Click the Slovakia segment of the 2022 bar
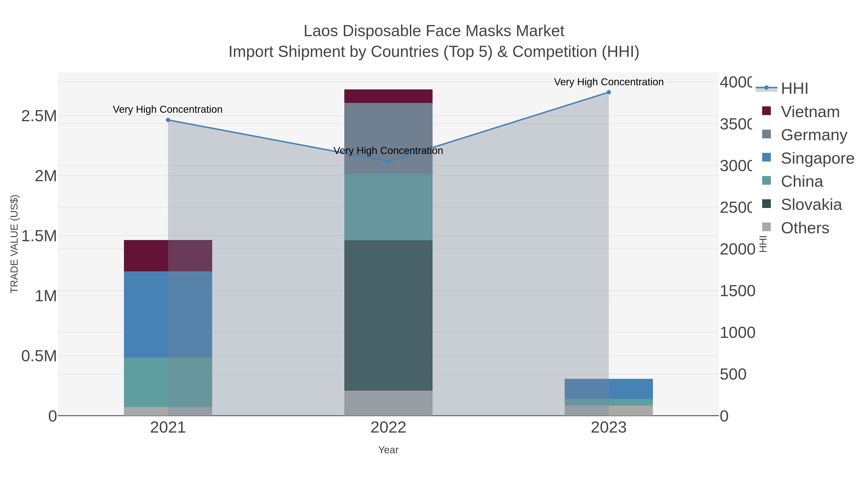The height and width of the screenshot is (488, 868). pos(388,315)
